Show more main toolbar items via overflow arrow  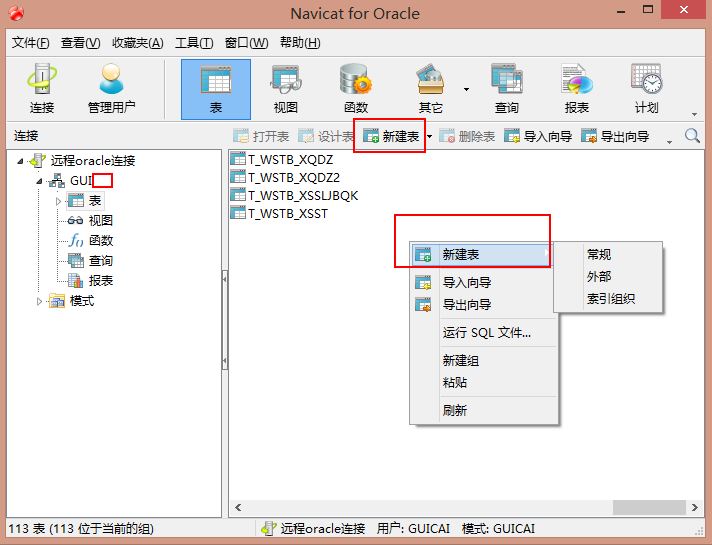(x=694, y=114)
